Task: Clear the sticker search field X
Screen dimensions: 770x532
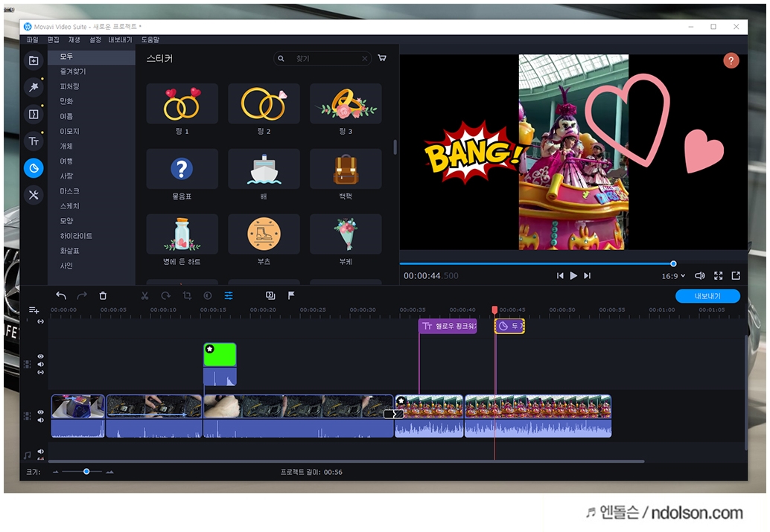Action: [364, 58]
